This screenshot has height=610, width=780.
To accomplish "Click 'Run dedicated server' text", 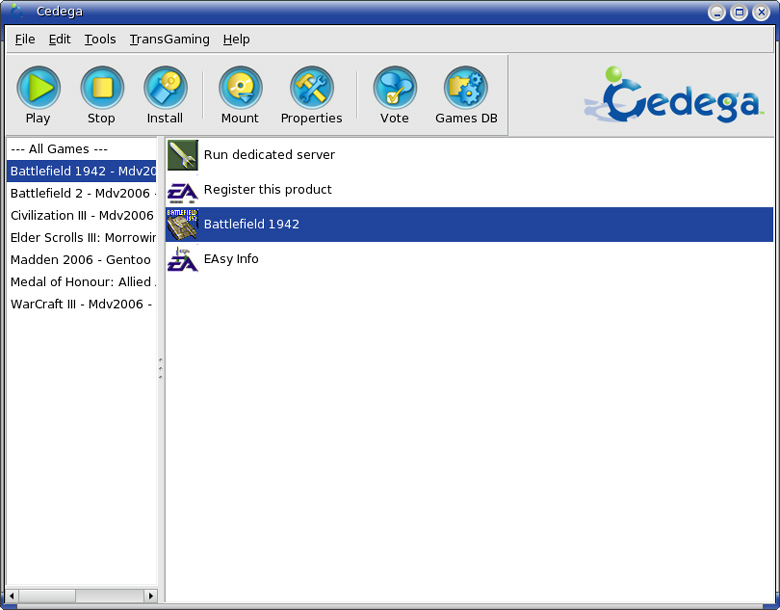I will [269, 155].
